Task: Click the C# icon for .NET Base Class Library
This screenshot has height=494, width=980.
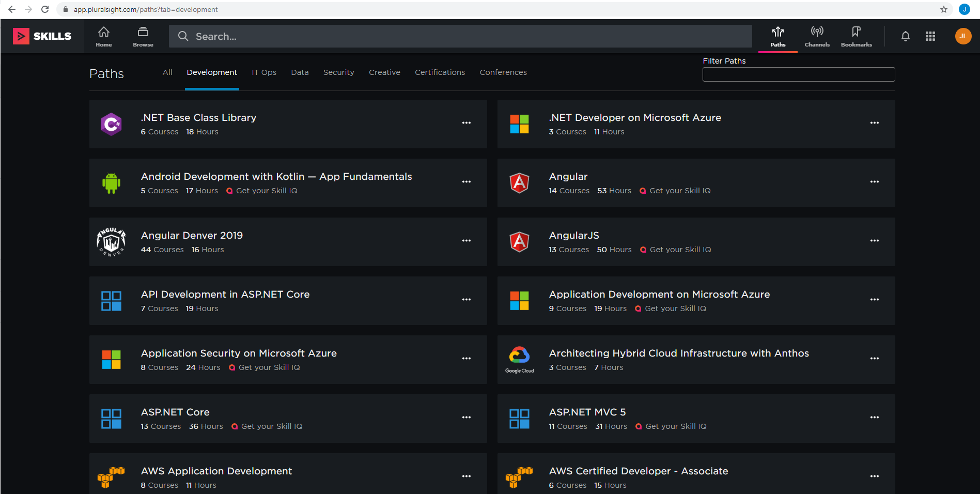Action: tap(111, 124)
